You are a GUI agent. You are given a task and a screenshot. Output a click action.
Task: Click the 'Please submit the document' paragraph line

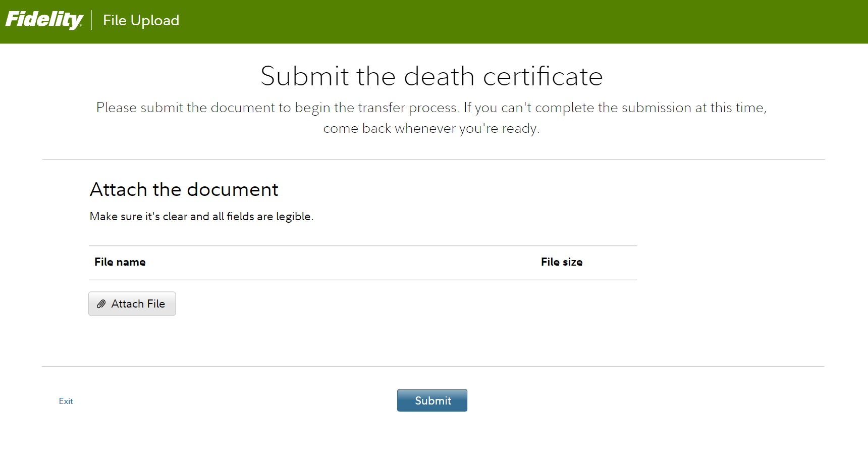point(431,108)
